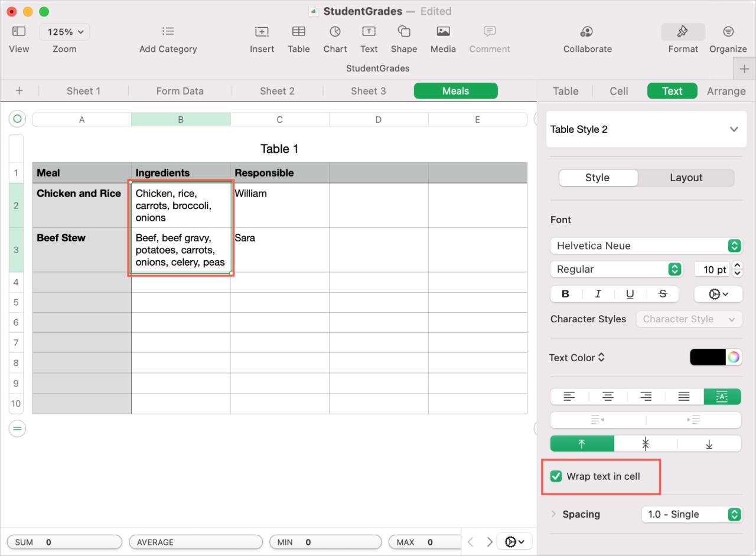
Task: Click the black text color well
Action: coord(708,357)
